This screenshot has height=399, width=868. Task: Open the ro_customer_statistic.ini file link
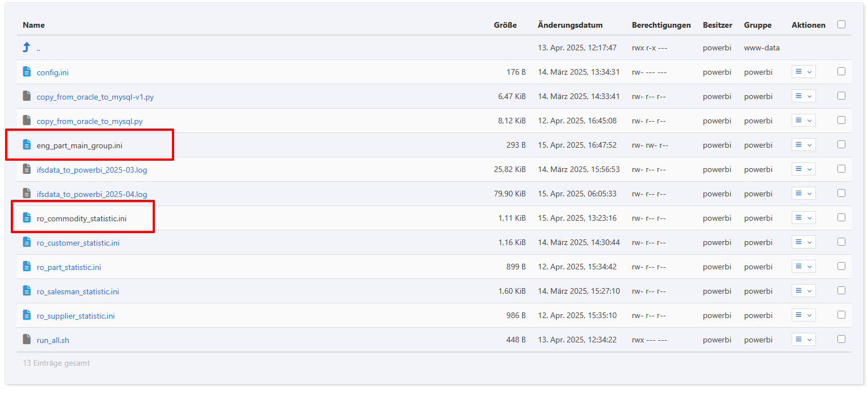[78, 243]
